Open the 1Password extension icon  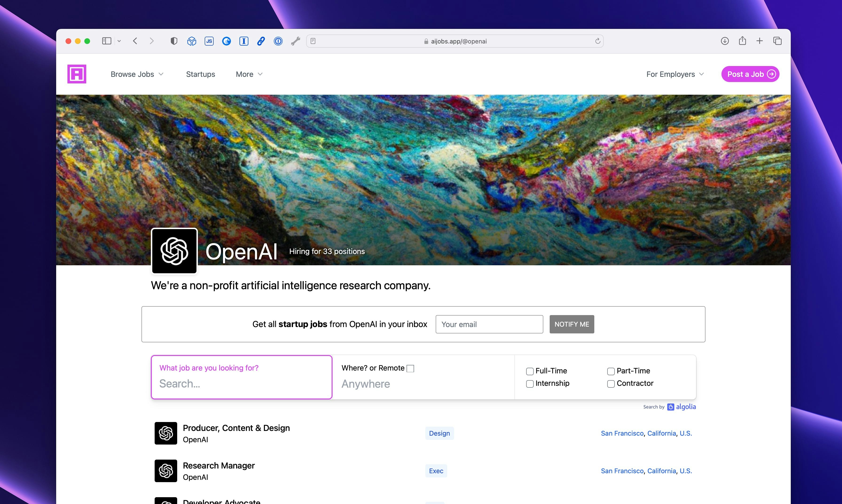[278, 41]
